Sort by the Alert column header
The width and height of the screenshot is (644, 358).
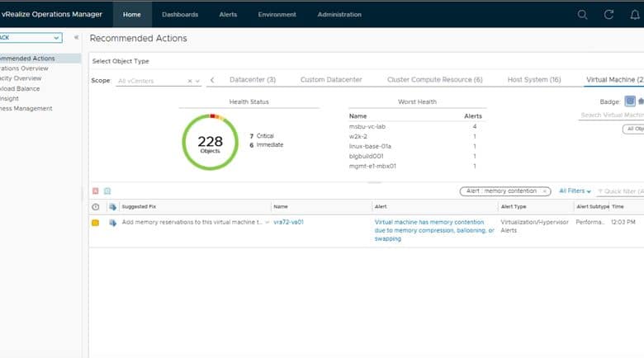coord(381,206)
